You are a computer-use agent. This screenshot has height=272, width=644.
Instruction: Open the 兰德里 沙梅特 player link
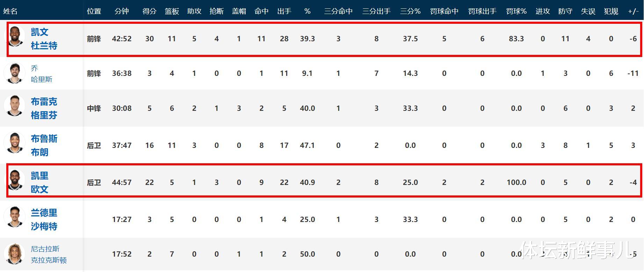coord(44,220)
